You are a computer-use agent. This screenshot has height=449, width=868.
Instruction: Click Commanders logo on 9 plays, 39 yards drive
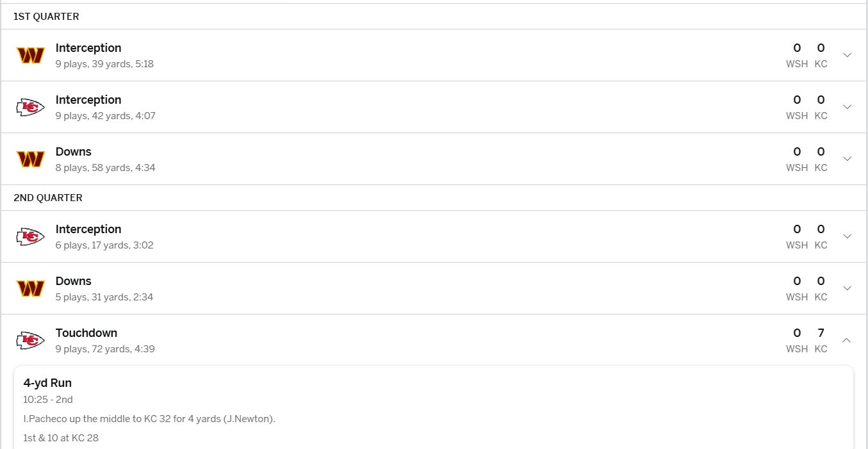coord(30,56)
